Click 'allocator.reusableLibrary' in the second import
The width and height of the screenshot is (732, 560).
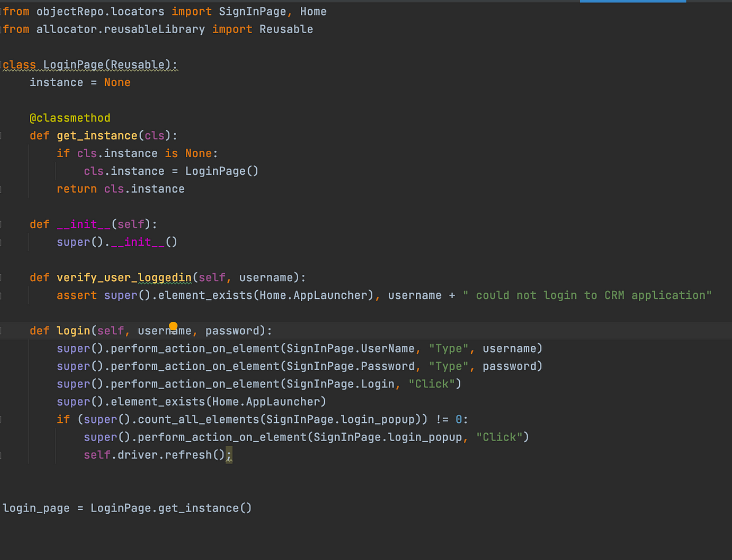coord(121,29)
